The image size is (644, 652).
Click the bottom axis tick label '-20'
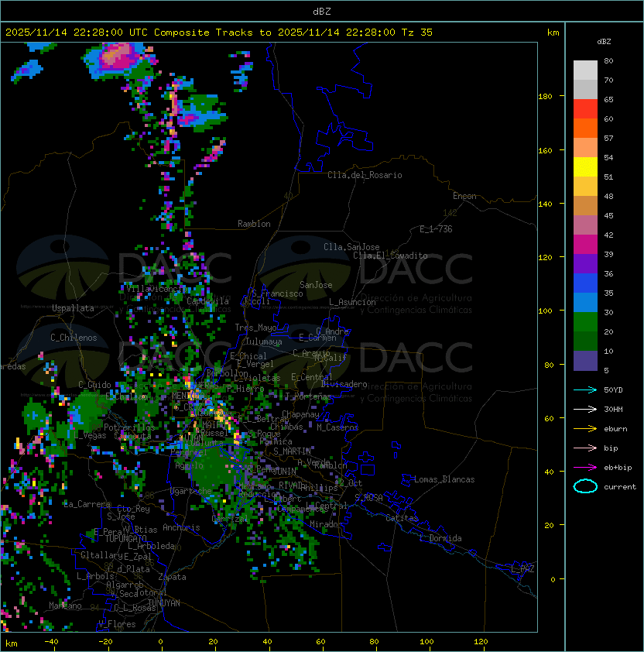pyautogui.click(x=105, y=642)
